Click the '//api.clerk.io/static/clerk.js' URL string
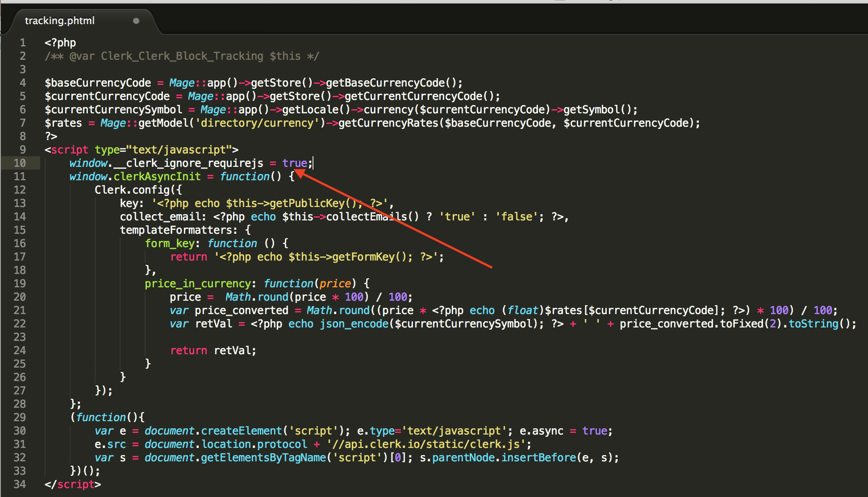This screenshot has height=497, width=868. (x=426, y=444)
